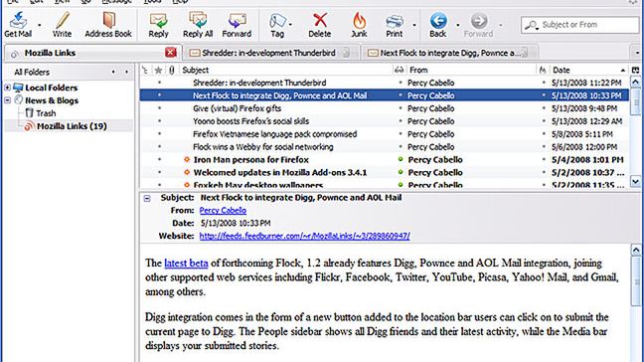
Task: Click the read glasses column icon
Action: point(399,71)
